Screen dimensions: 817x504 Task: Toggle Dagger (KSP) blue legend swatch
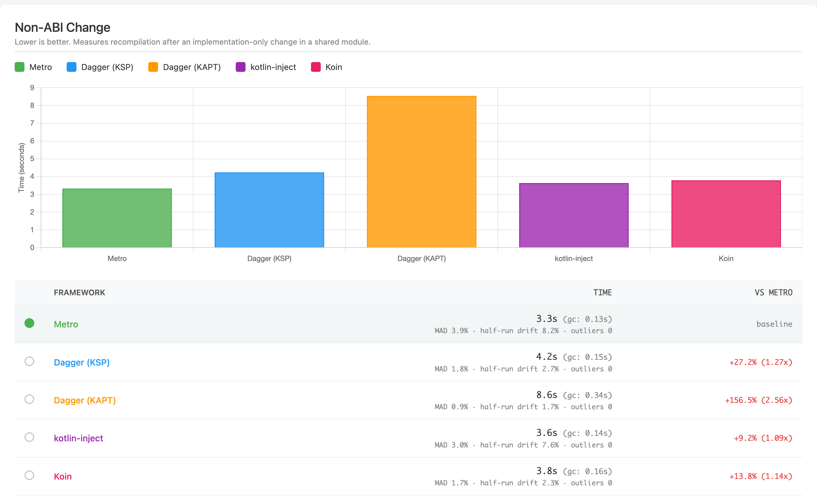click(71, 67)
